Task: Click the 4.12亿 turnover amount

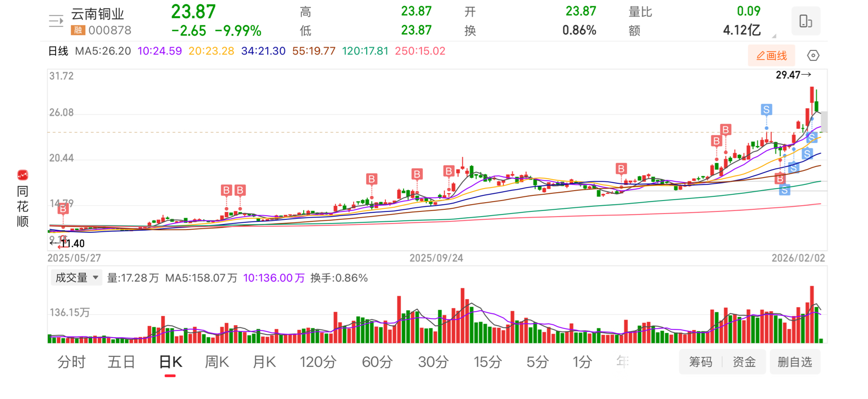Action: tap(742, 31)
